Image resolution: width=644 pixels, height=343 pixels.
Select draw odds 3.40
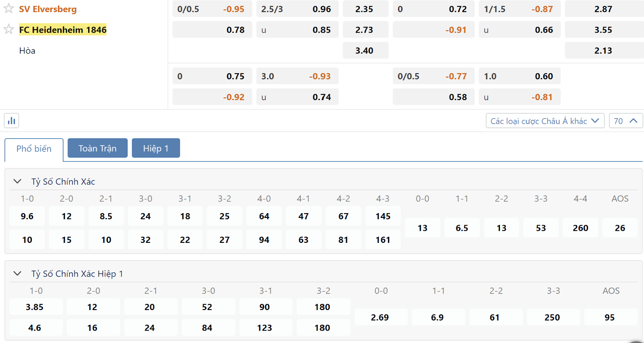coord(365,51)
